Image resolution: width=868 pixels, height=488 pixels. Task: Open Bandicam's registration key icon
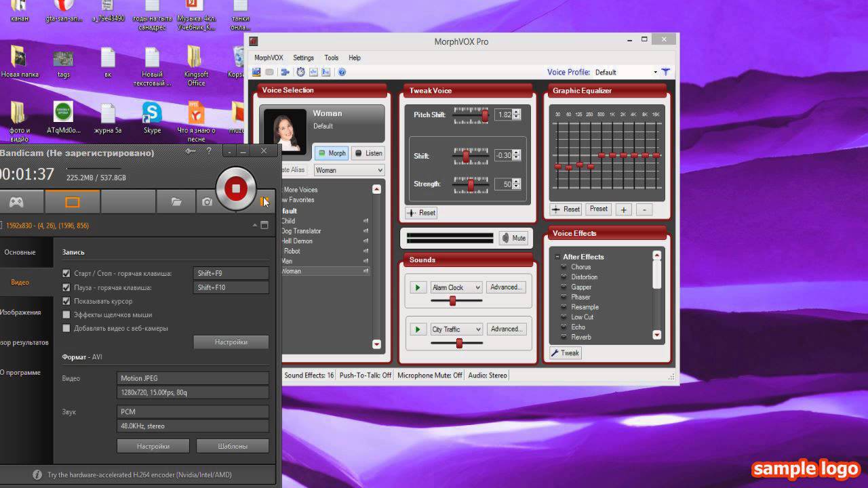pos(191,151)
